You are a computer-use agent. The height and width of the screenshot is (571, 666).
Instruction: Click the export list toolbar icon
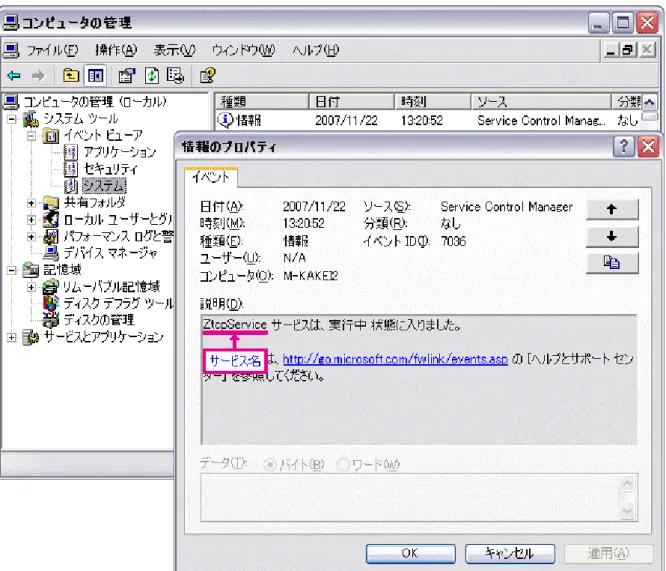175,76
